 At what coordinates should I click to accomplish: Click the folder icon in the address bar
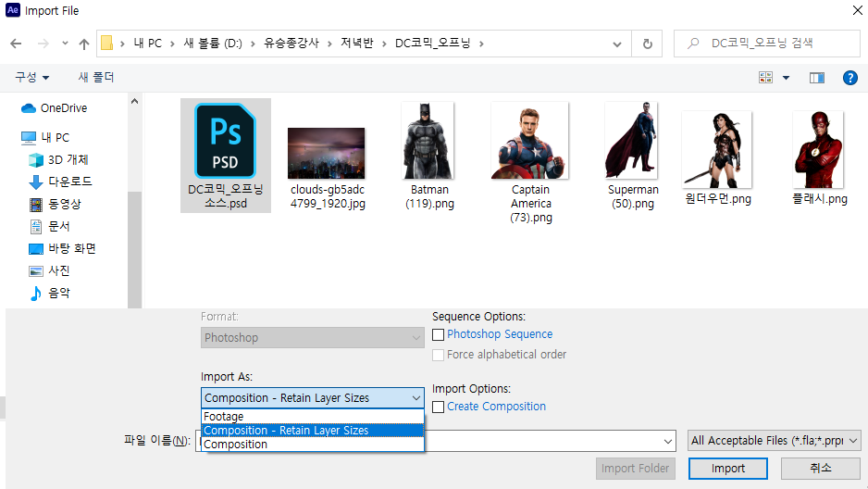tap(106, 44)
